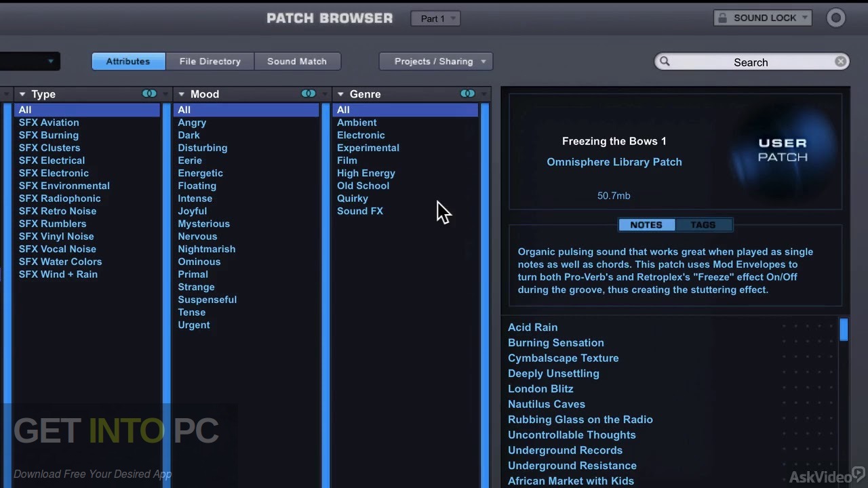Select SFX Vinyl Noise type

point(56,237)
